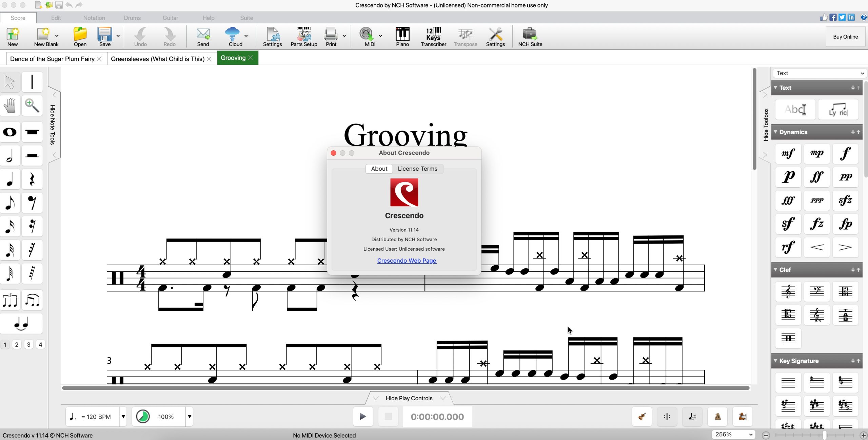The height and width of the screenshot is (440, 868).
Task: Select the whole note tool
Action: (10, 132)
